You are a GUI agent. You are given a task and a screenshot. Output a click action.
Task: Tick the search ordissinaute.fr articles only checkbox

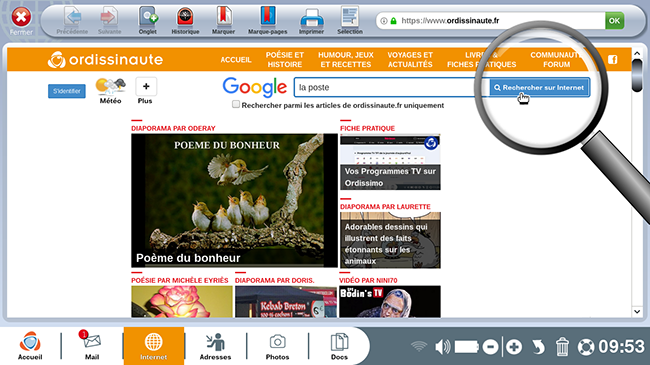point(236,105)
